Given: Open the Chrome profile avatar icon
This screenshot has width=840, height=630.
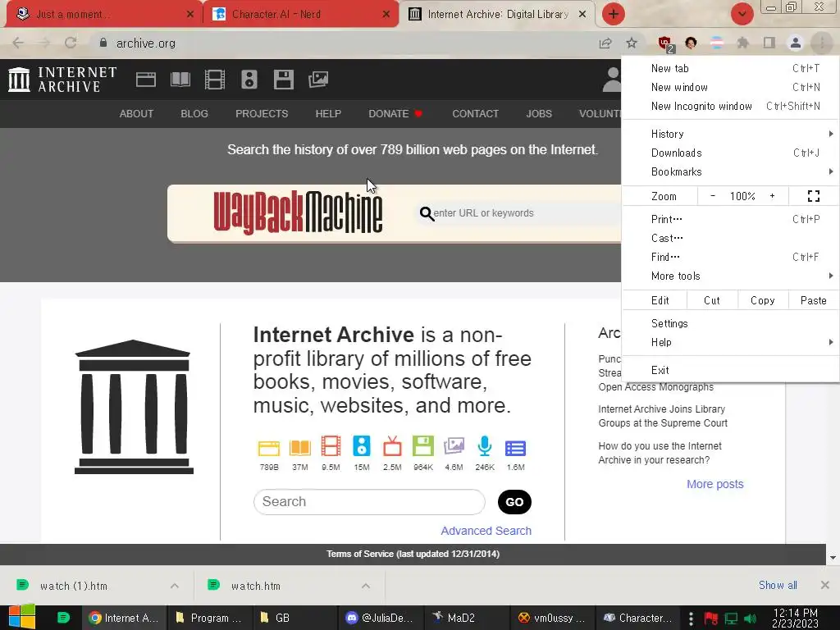Looking at the screenshot, I should [x=796, y=43].
